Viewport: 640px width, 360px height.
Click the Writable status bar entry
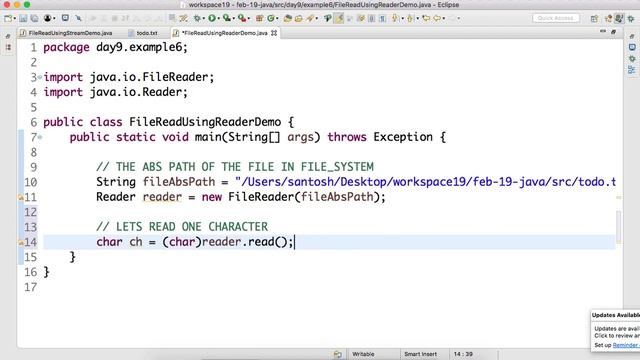363,354
